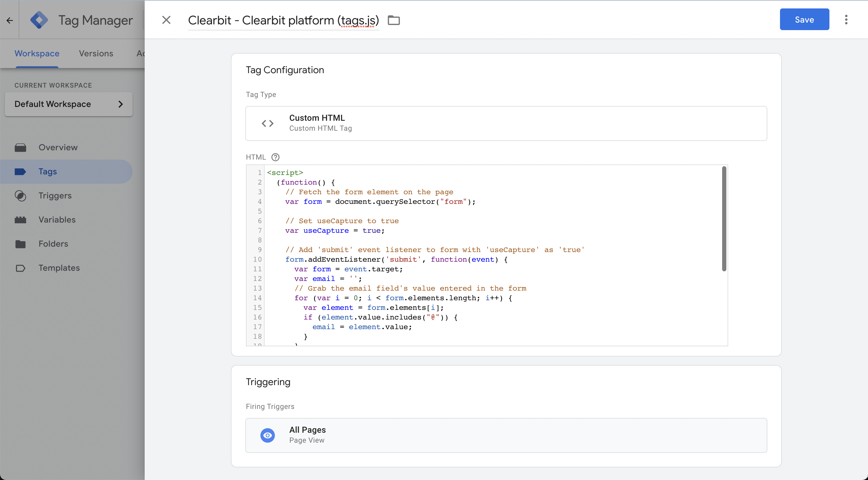The width and height of the screenshot is (868, 480).
Task: Click the Variables sidebar icon
Action: [x=20, y=220]
